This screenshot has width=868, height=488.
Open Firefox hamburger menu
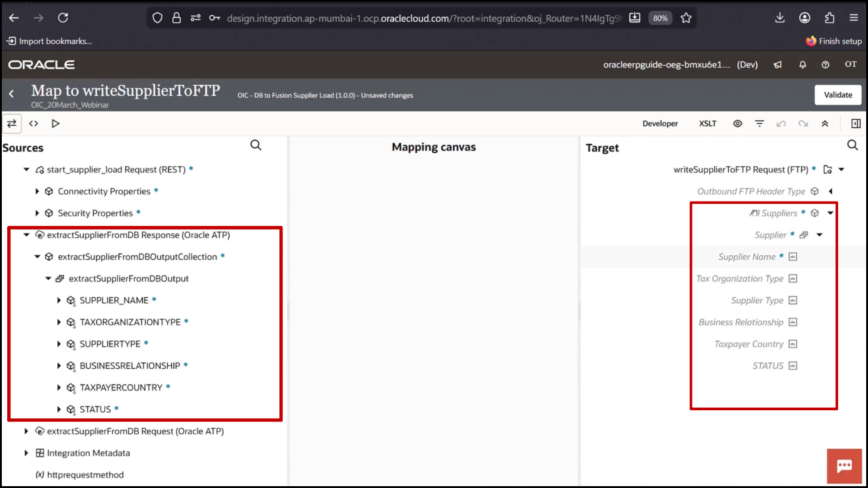click(x=854, y=18)
